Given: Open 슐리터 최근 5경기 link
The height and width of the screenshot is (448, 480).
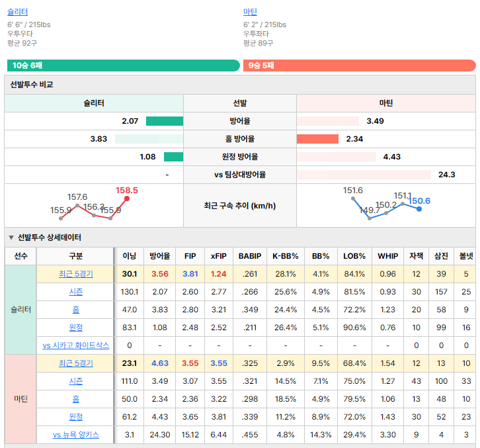Looking at the screenshot, I should 75,274.
